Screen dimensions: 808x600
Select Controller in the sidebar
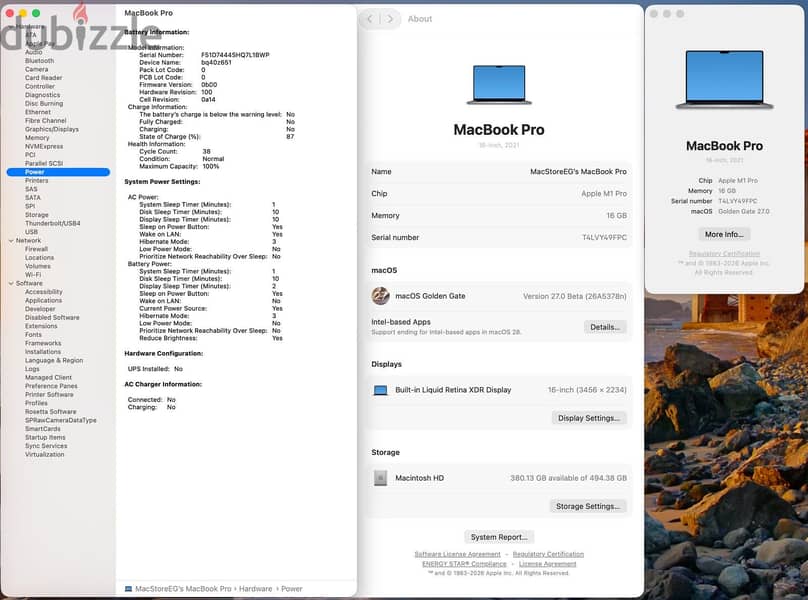tap(40, 87)
